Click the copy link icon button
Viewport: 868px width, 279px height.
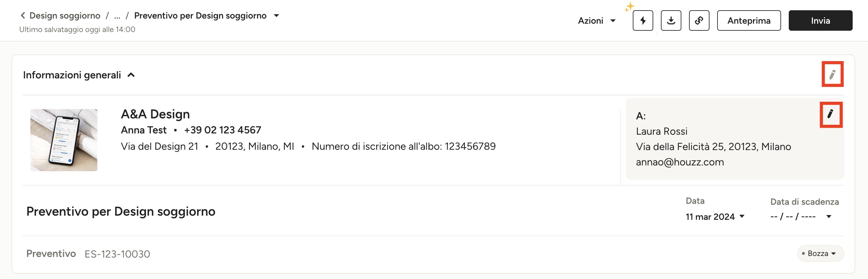[699, 20]
